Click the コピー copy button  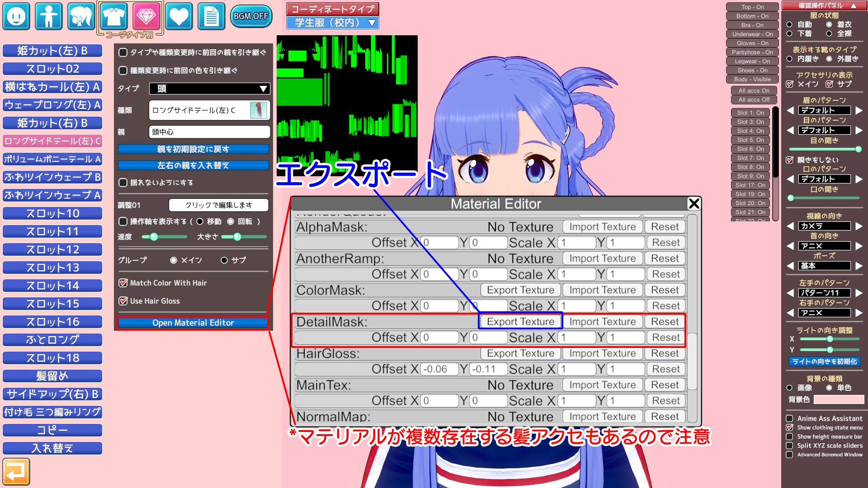[x=52, y=430]
